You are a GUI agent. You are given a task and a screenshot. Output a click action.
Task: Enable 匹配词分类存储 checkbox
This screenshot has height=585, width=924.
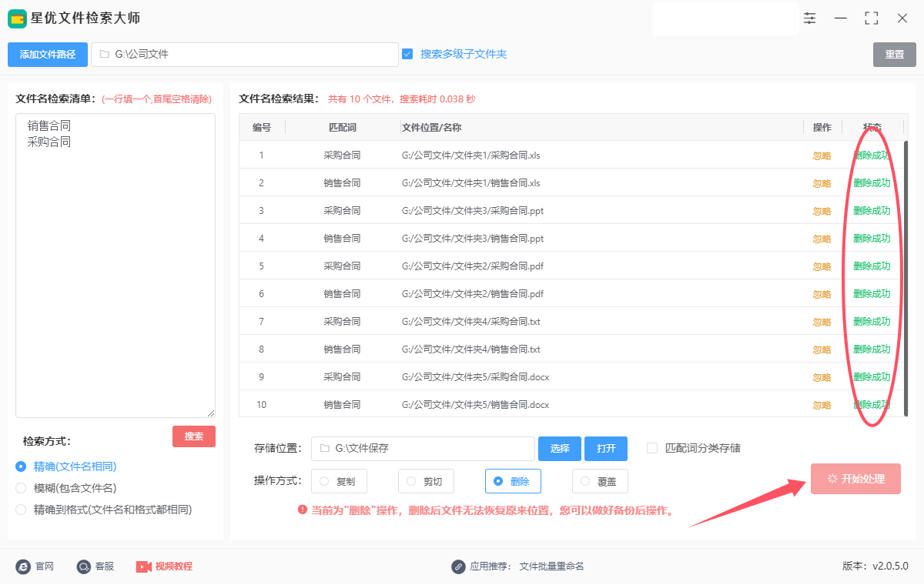(x=652, y=448)
